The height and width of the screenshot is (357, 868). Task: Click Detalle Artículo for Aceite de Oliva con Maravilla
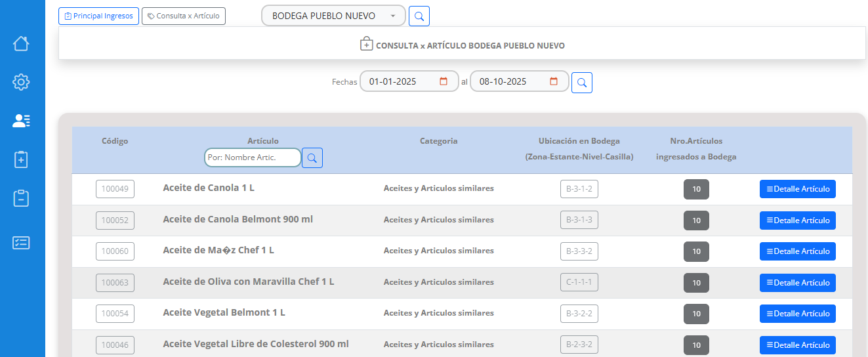[x=797, y=283]
